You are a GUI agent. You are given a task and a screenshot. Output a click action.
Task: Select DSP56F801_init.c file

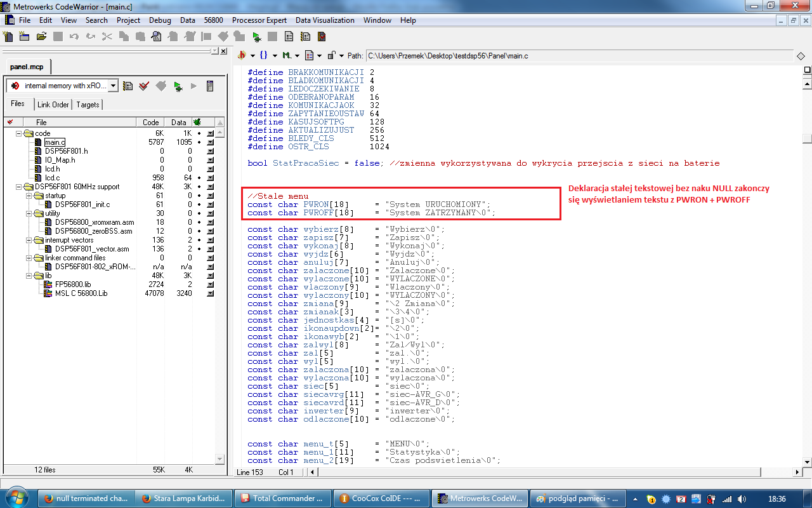click(82, 204)
